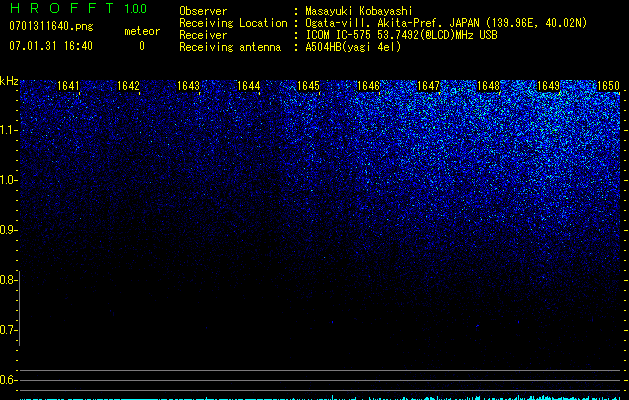Click the meteor label
Image resolution: width=629 pixels, height=400 pixels.
point(142,31)
